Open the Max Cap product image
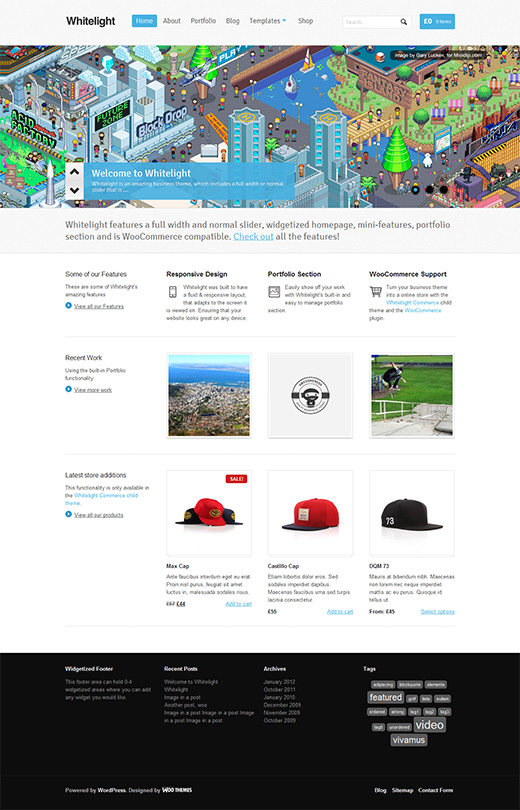Image resolution: width=520 pixels, height=810 pixels. click(209, 513)
